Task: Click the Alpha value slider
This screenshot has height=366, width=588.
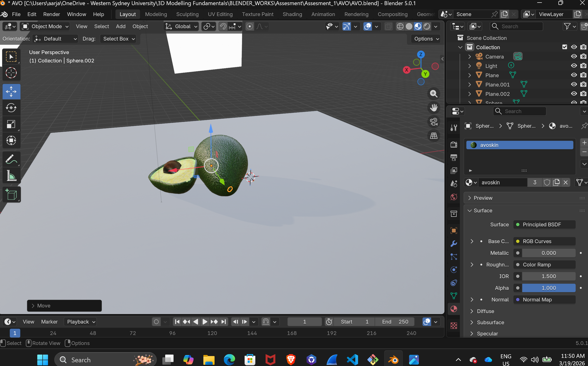Action: (x=548, y=288)
